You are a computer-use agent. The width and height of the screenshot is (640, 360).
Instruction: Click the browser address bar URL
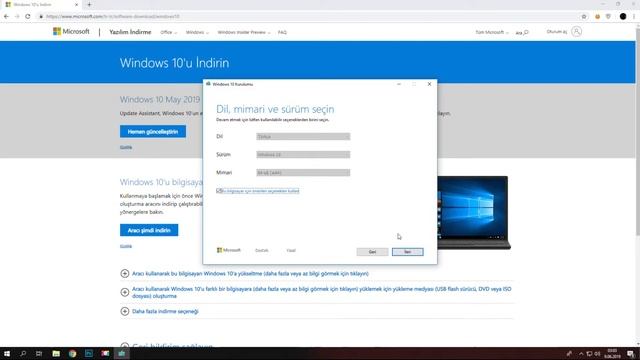coord(113,16)
